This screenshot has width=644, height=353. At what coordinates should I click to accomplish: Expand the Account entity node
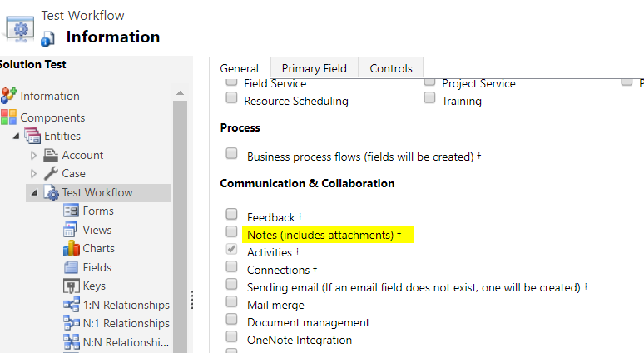pyautogui.click(x=33, y=156)
